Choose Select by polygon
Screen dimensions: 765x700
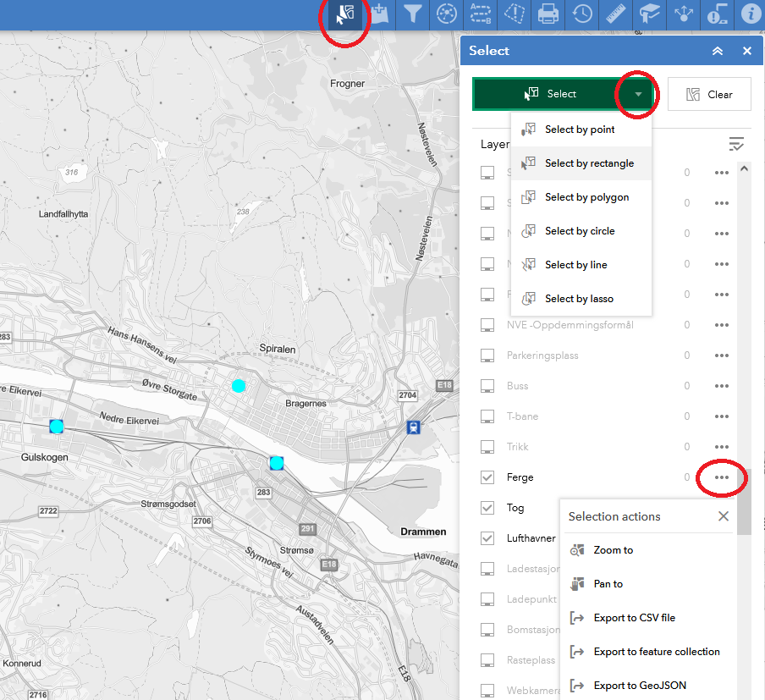581,197
